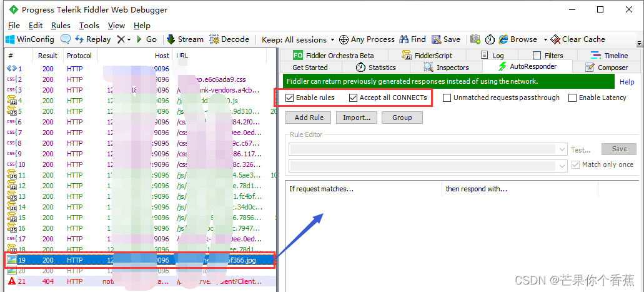
Task: Click the Save toolbar button
Action: coord(446,39)
